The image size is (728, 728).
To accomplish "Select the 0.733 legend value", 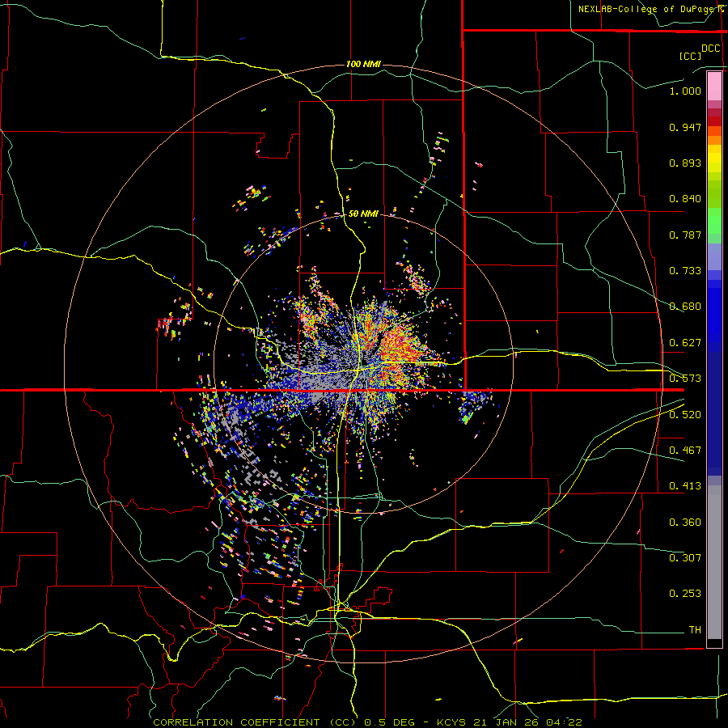I will click(685, 271).
